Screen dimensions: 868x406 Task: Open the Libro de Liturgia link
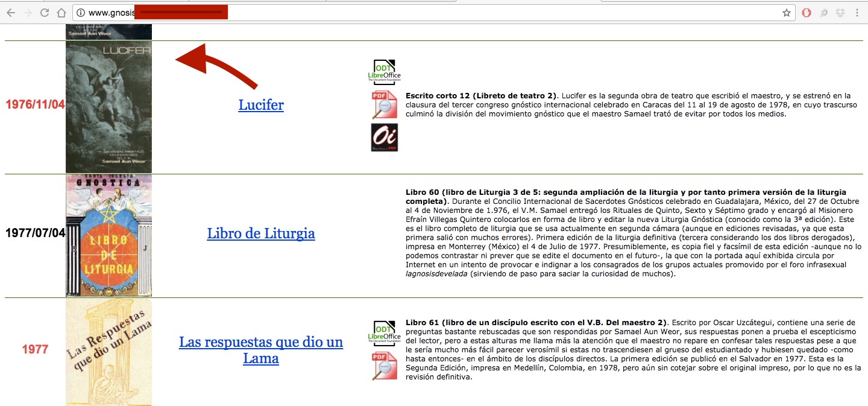[261, 233]
